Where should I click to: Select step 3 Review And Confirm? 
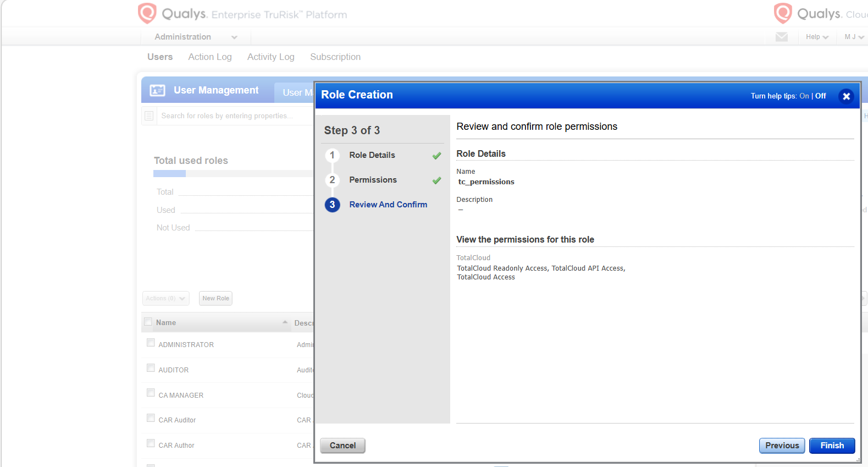[332, 205]
